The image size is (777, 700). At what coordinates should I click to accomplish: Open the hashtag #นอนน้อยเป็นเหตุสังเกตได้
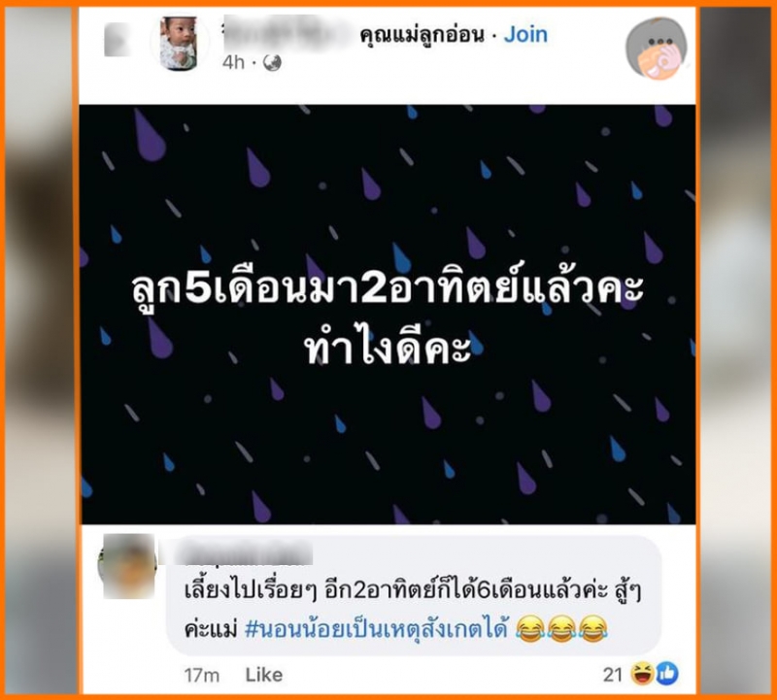[377, 629]
